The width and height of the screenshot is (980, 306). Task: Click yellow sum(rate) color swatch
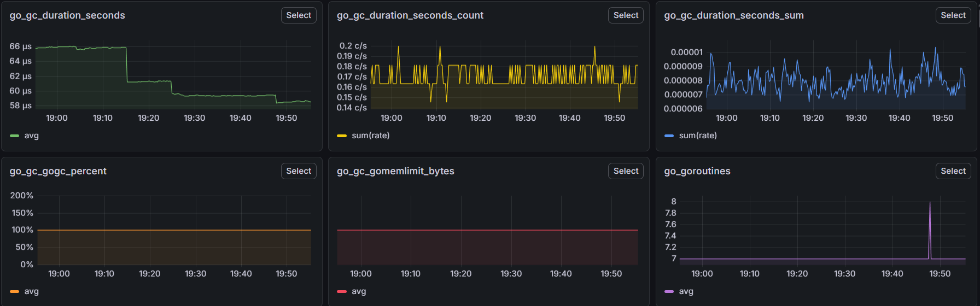pos(342,136)
